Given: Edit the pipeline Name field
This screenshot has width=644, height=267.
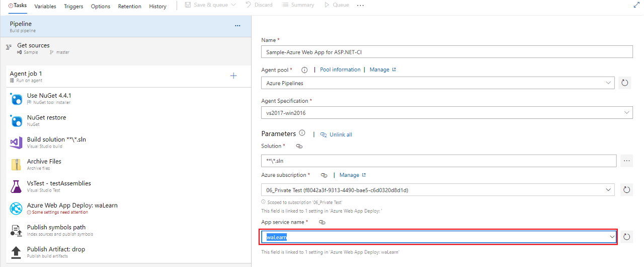Looking at the screenshot, I should tap(447, 52).
